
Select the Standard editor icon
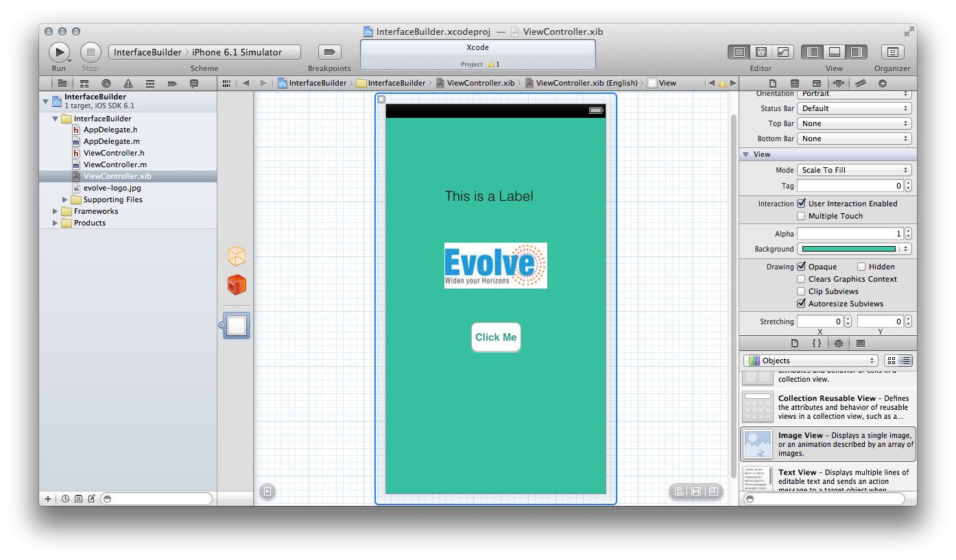click(x=739, y=52)
